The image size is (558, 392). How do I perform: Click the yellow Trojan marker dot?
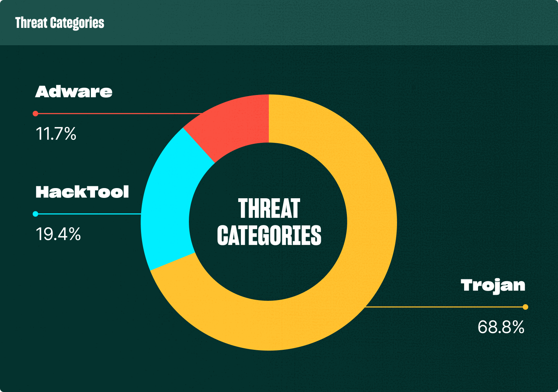pos(526,307)
